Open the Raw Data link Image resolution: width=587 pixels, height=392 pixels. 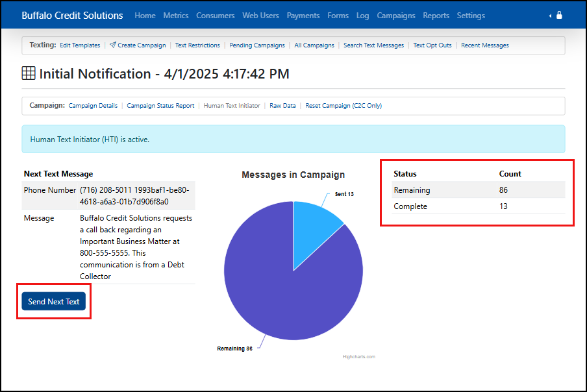point(282,106)
